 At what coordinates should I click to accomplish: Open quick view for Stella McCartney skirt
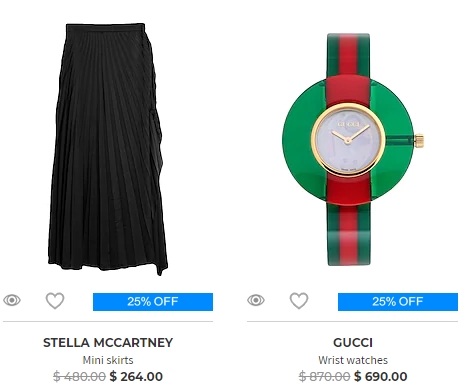(12, 300)
